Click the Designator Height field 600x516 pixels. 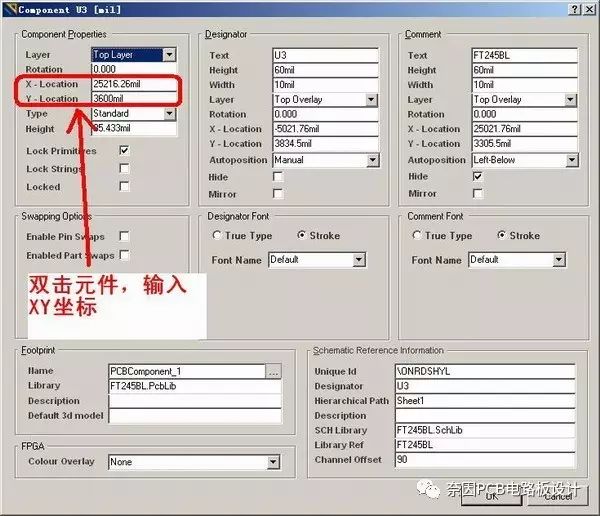click(326, 70)
